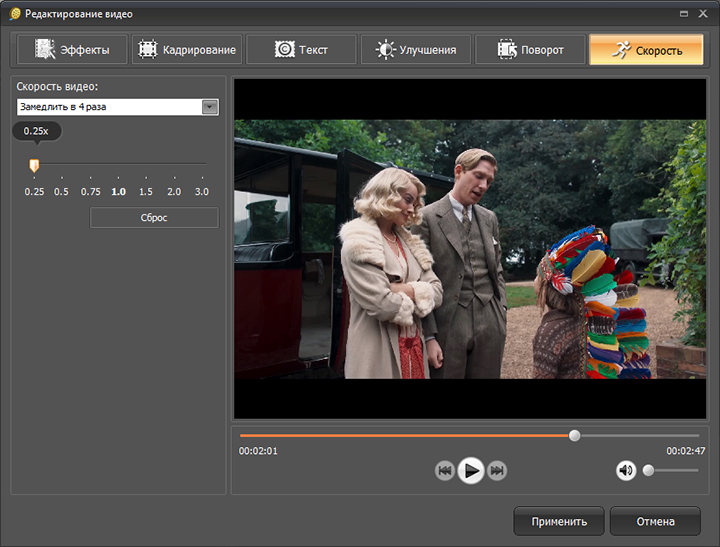Mute audio with the speaker icon
The image size is (720, 547).
pyautogui.click(x=625, y=470)
